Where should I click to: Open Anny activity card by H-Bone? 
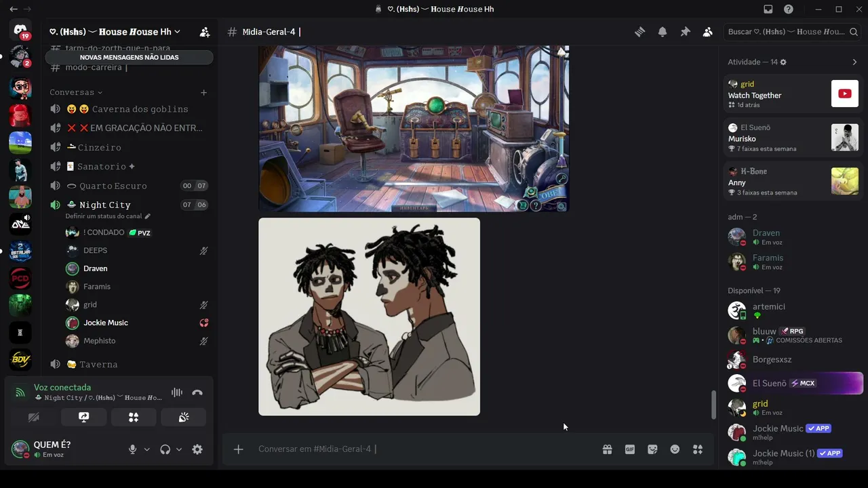792,182
